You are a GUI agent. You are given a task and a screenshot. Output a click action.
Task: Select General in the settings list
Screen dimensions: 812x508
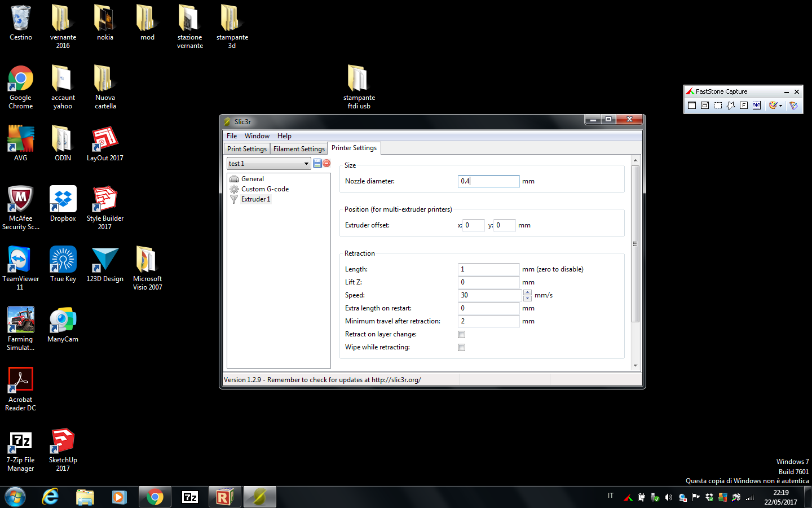click(252, 179)
